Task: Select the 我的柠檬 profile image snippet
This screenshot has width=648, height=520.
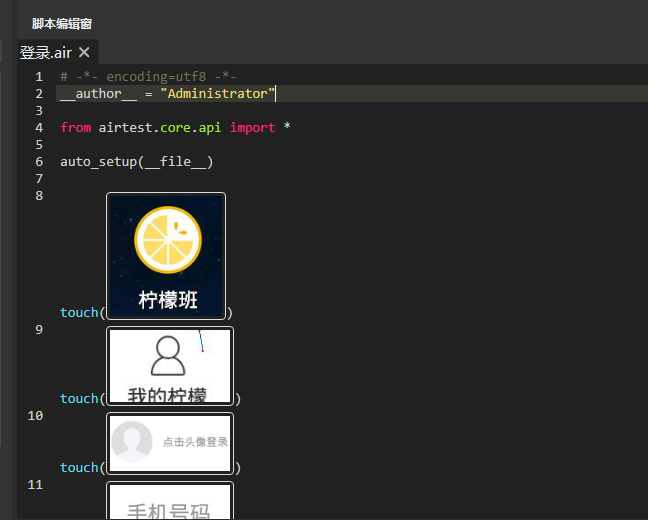Action: point(170,366)
